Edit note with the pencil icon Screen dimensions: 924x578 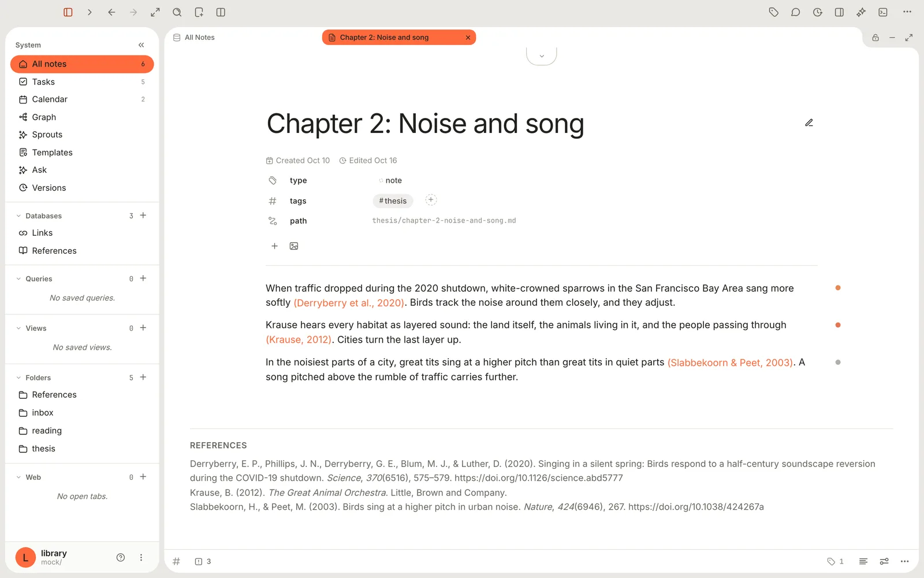809,123
